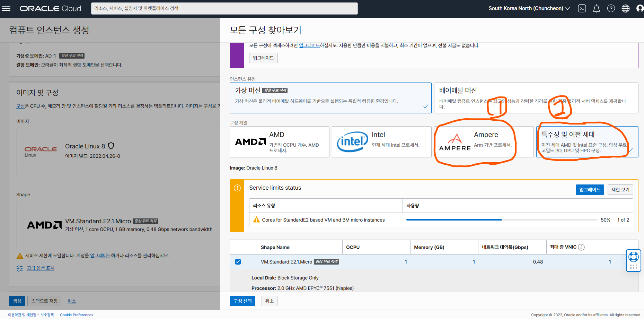The width and height of the screenshot is (644, 319).
Task: Click the '1 of 2' usage count
Action: (x=623, y=220)
